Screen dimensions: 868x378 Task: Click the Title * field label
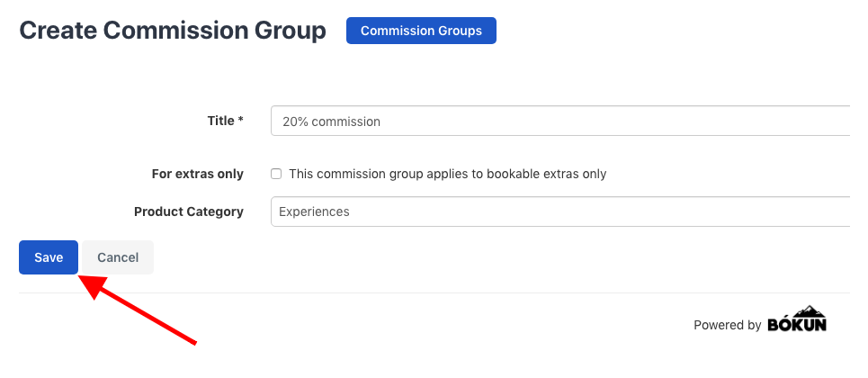click(225, 121)
